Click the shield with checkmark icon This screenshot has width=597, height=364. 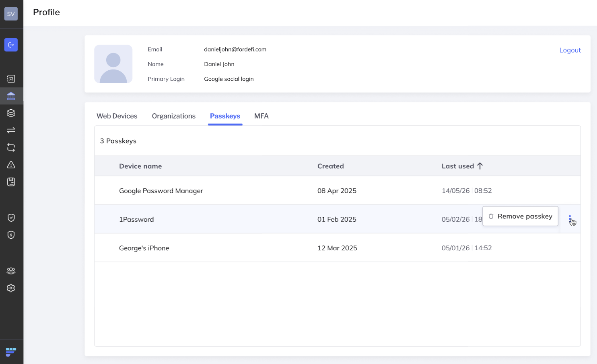[11, 218]
